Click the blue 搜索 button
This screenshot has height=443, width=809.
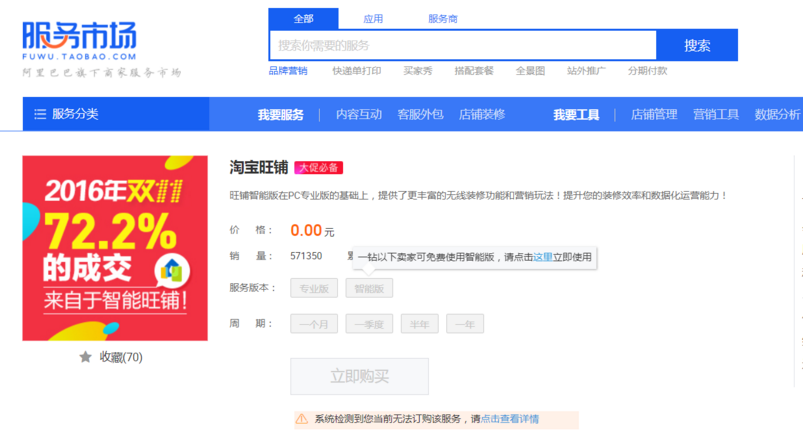click(697, 45)
